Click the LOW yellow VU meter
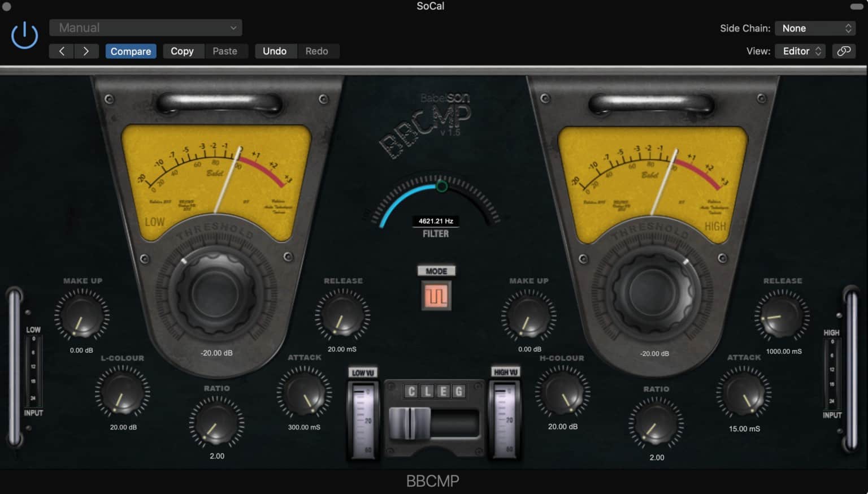This screenshot has height=494, width=868. 216,182
